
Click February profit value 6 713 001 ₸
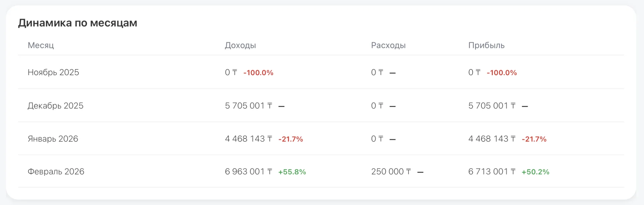(492, 171)
